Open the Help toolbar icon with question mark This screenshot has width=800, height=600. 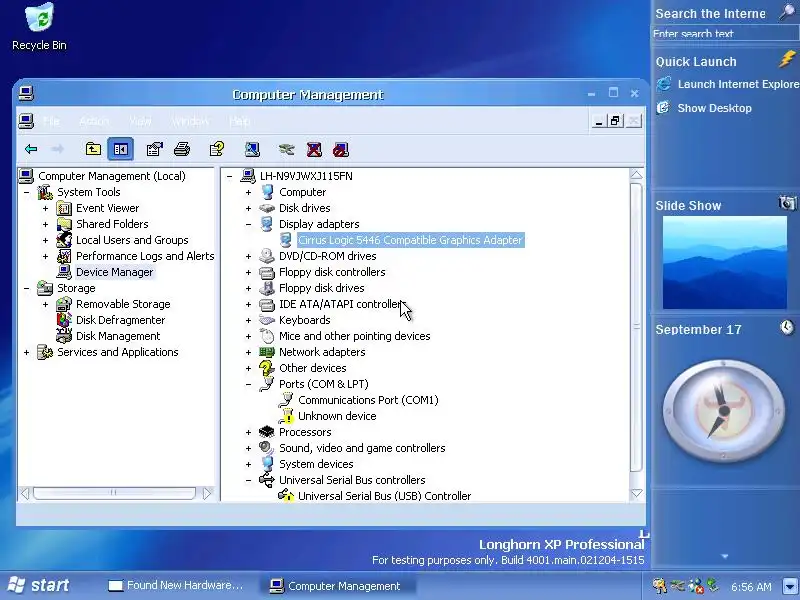point(217,149)
